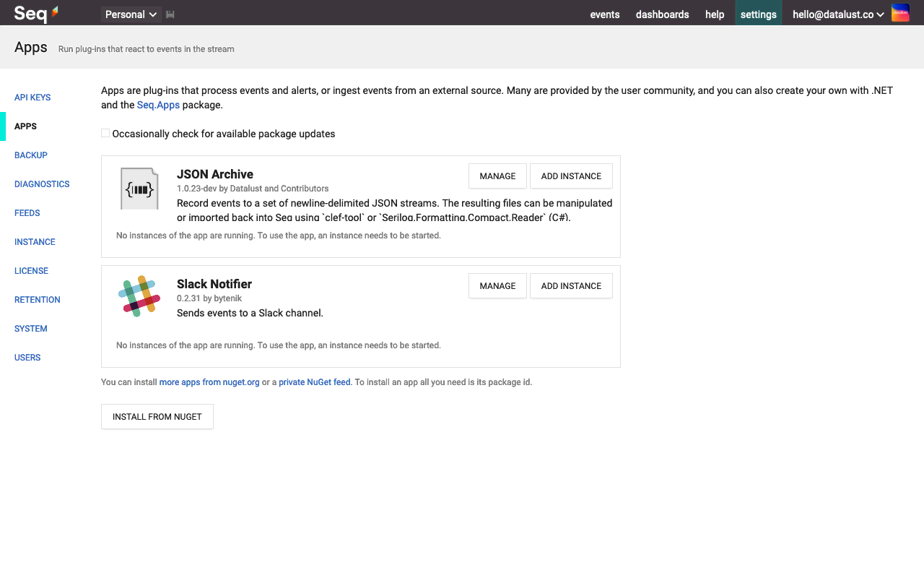Click the save workspace floppy icon
Screen dimensions: 924x578
pyautogui.click(x=170, y=14)
